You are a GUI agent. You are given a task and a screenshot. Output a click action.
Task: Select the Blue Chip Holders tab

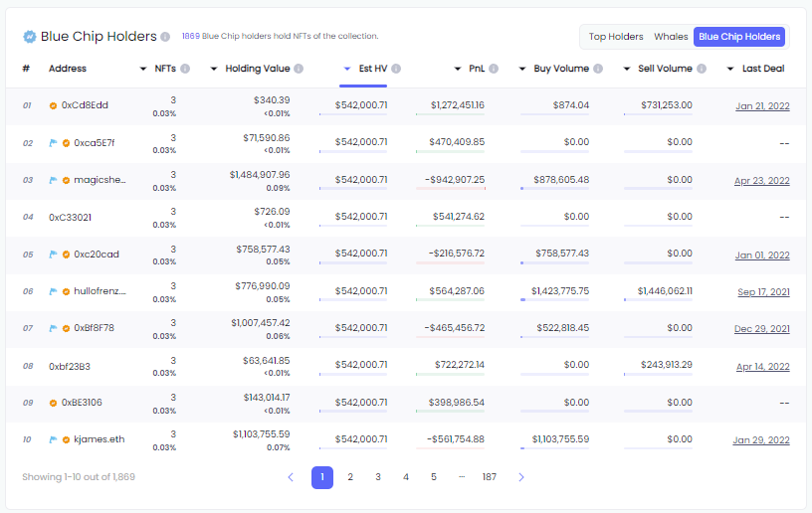739,37
